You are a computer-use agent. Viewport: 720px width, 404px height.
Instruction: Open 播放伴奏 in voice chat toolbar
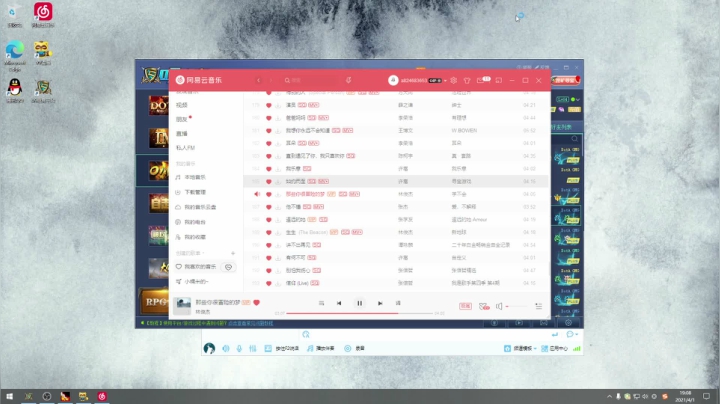(321, 348)
